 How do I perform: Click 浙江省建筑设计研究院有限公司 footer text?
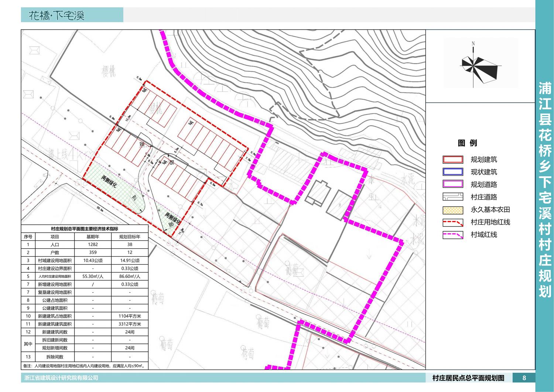(61, 378)
